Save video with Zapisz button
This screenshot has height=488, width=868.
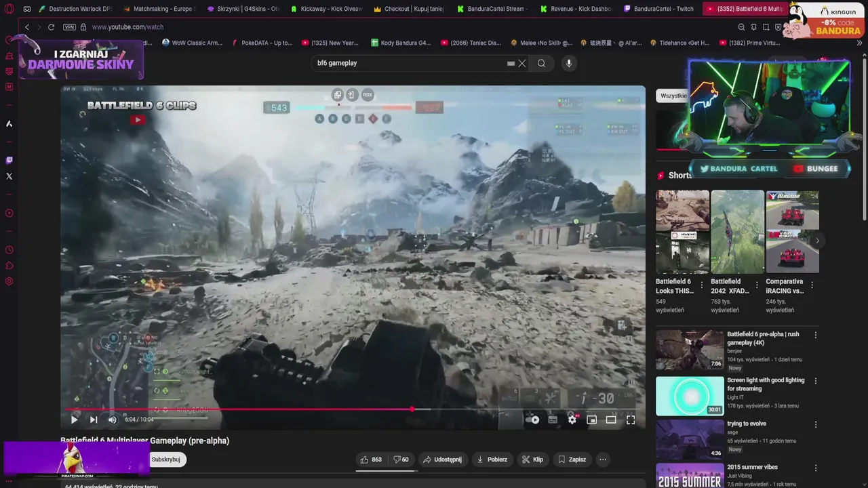pyautogui.click(x=572, y=460)
